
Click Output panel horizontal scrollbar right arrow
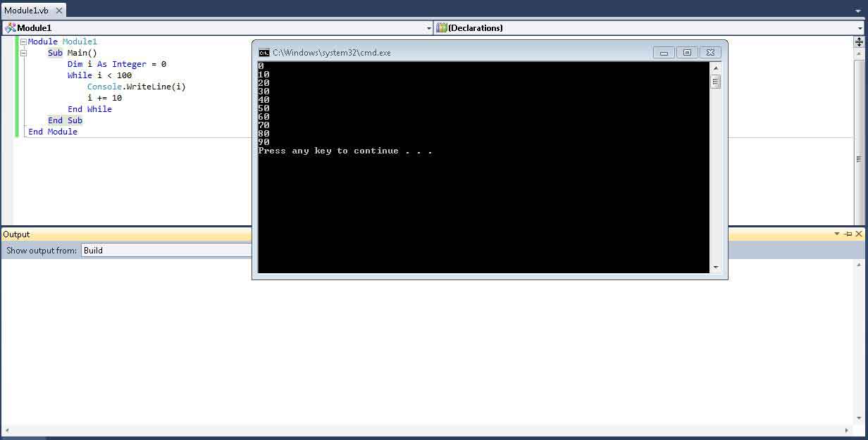[848, 430]
